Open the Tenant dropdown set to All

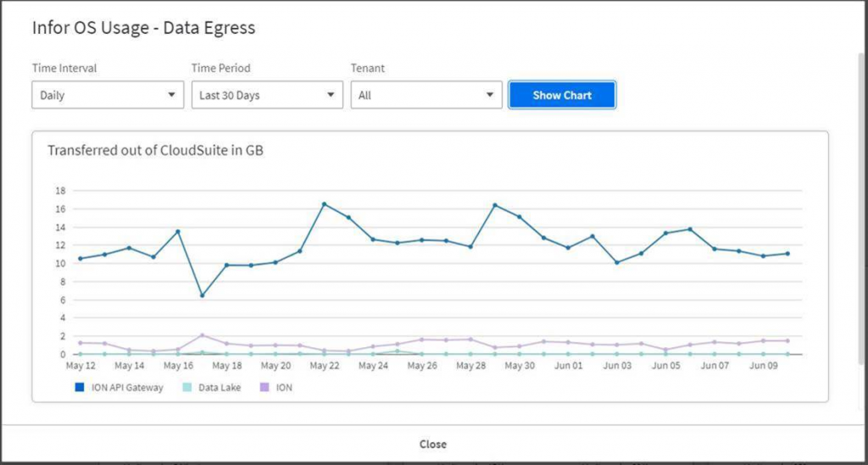point(426,95)
